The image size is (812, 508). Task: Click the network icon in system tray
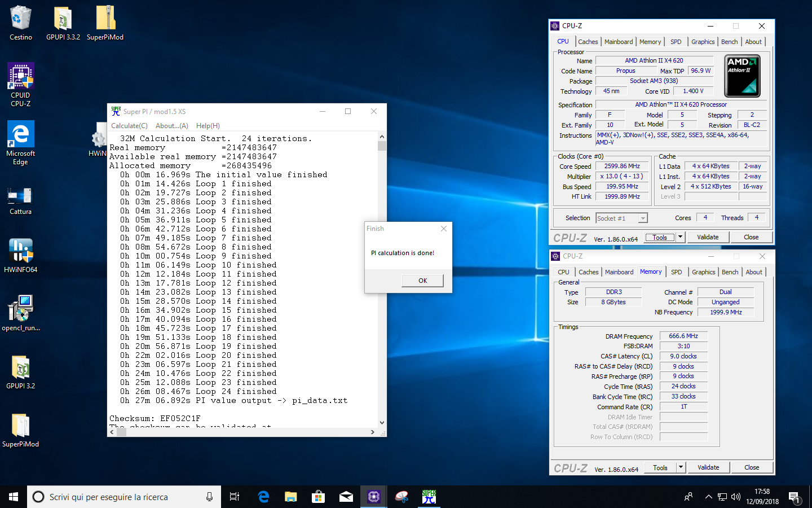[x=722, y=497]
